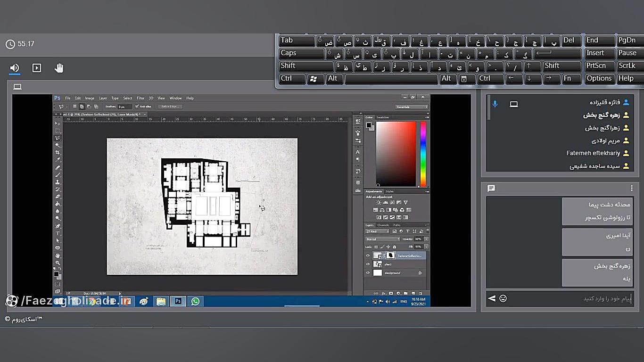
Task: Raise hand using the hand icon
Action: click(x=59, y=68)
